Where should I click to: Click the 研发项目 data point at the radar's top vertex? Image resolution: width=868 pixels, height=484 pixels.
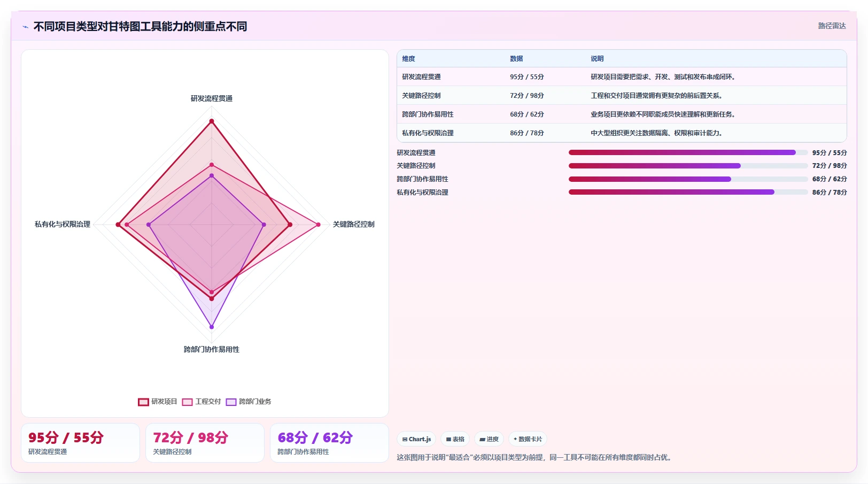click(212, 121)
